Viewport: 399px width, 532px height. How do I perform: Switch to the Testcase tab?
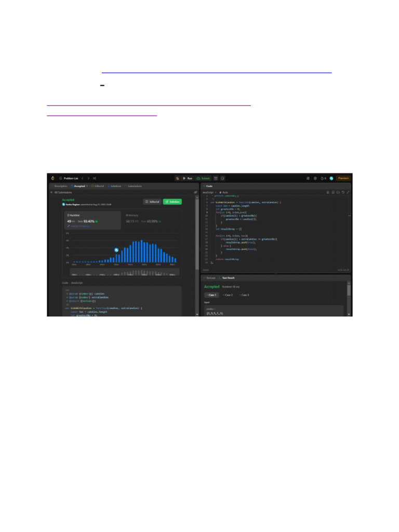tap(209, 278)
